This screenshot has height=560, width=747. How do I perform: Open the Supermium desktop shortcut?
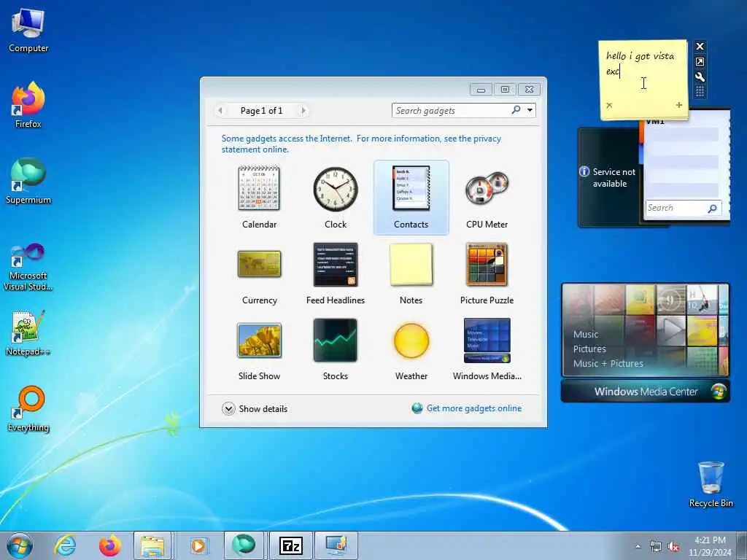point(28,181)
